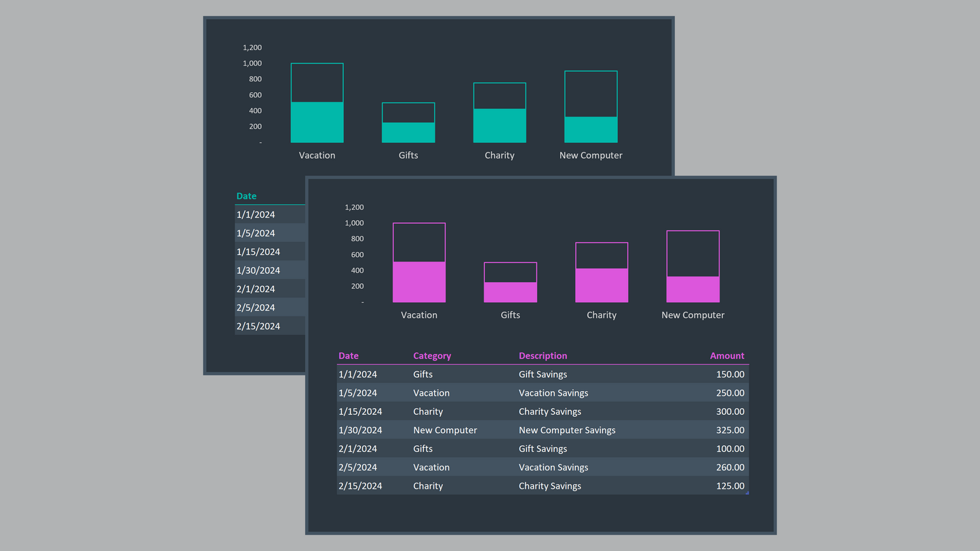Screen dimensions: 980x551
Task: Select the 125.00 amount cell
Action: (x=730, y=486)
